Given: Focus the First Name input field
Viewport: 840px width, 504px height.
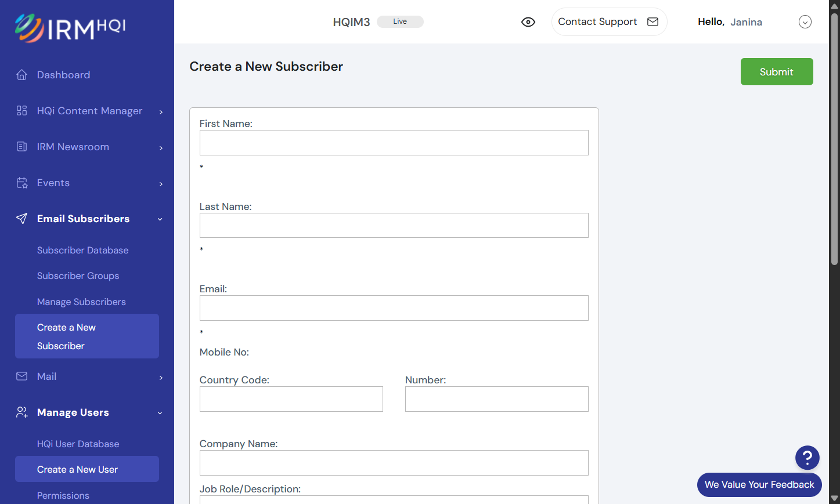Looking at the screenshot, I should coord(394,143).
